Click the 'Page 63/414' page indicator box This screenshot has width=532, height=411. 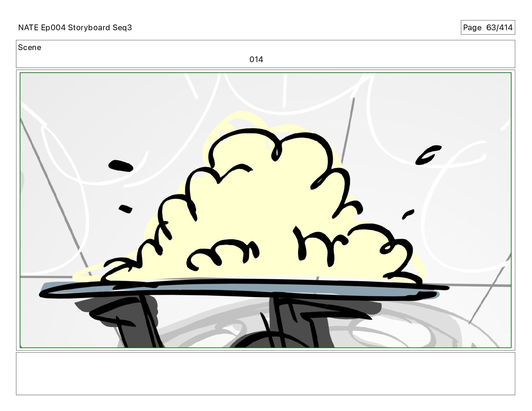click(x=488, y=28)
